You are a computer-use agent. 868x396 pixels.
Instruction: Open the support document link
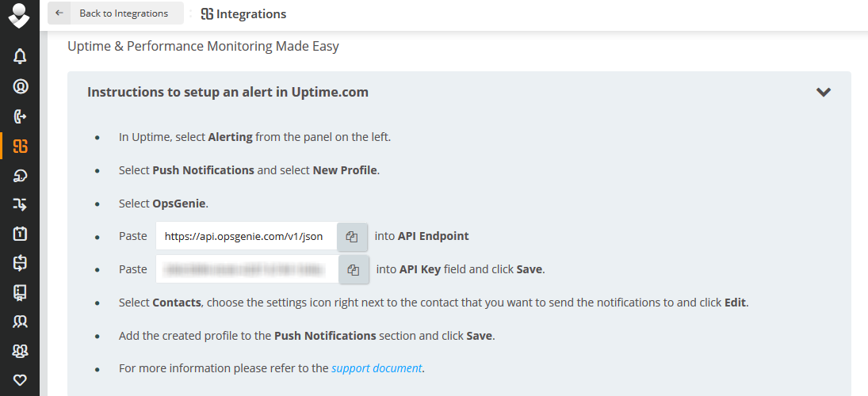point(377,367)
